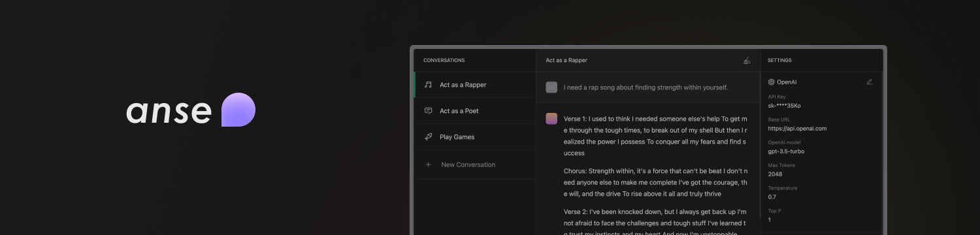
Task: Click the model value gpt-3.5-turbo
Action: click(x=787, y=151)
